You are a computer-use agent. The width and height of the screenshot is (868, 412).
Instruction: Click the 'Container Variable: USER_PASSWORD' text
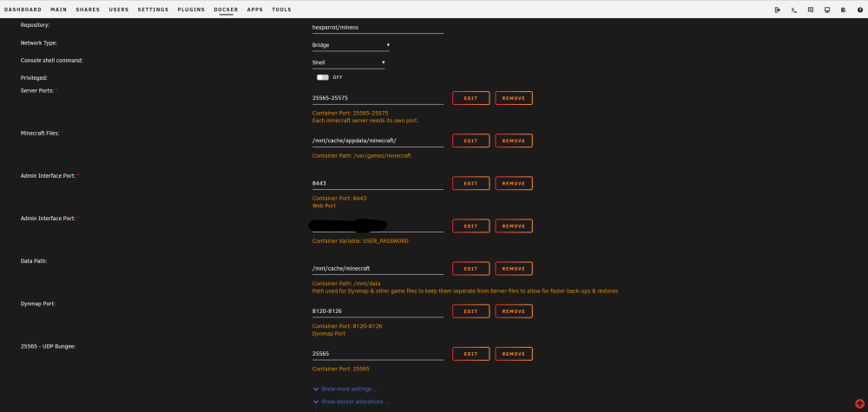(360, 241)
